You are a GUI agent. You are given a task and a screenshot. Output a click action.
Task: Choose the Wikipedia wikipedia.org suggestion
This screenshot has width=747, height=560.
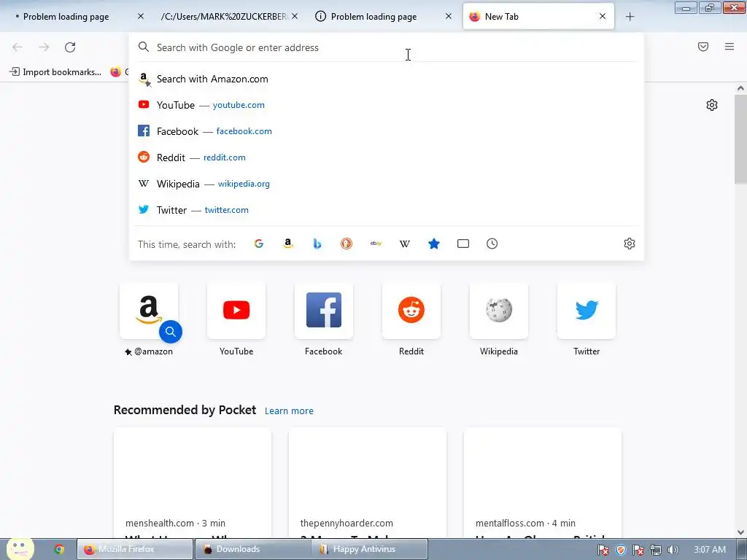pos(387,184)
